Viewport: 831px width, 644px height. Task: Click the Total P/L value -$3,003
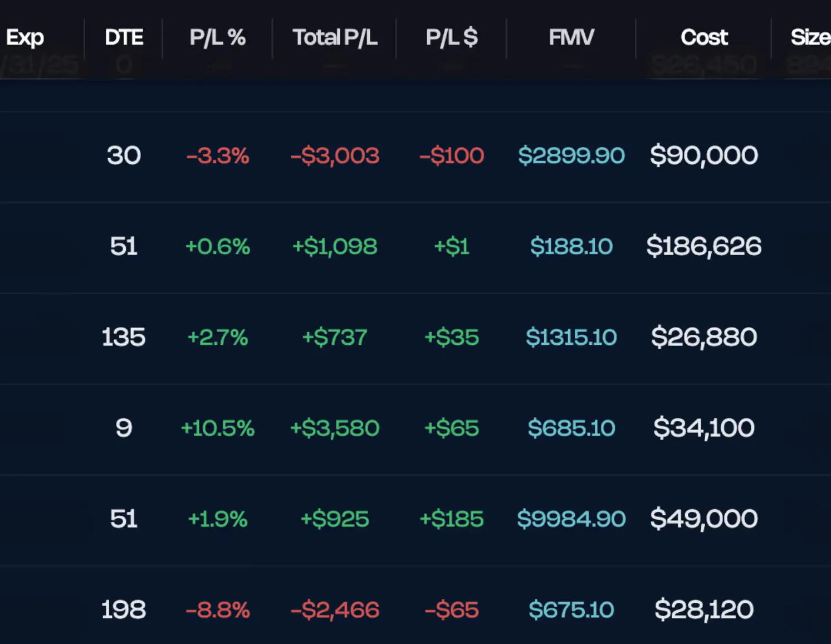tap(335, 156)
